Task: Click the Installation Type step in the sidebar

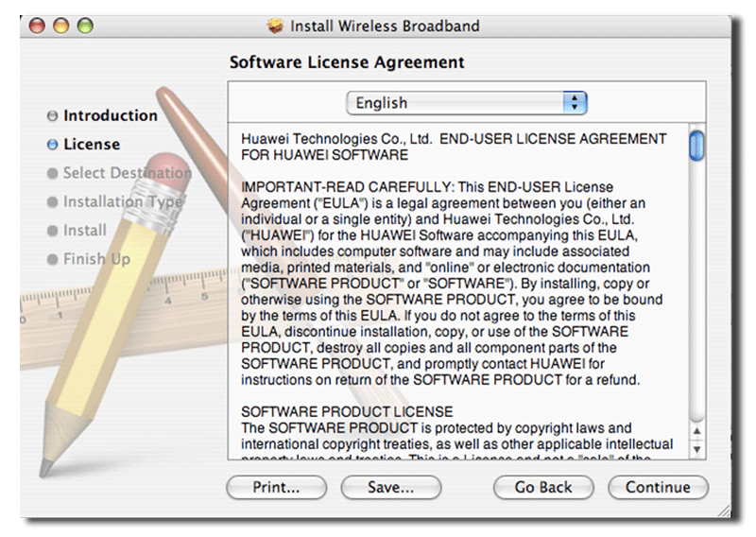Action: [x=122, y=201]
